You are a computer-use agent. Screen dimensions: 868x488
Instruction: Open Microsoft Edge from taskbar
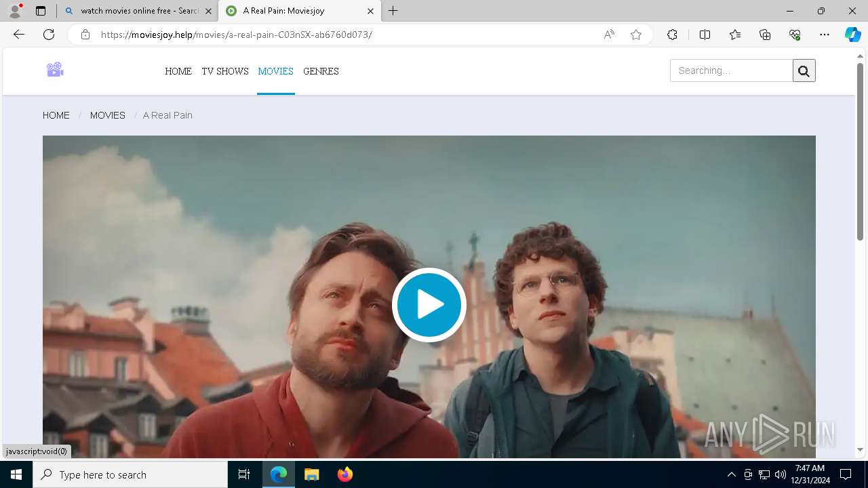(x=279, y=474)
